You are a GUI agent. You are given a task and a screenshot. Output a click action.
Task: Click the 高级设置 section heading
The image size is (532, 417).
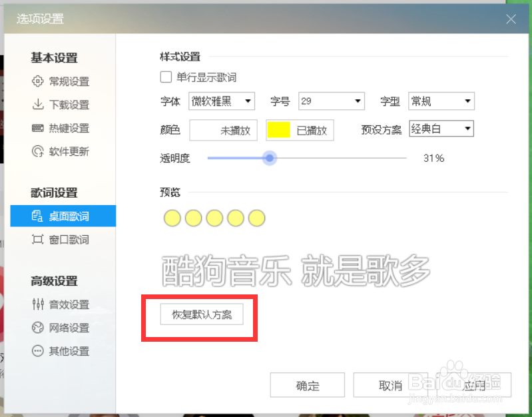point(55,281)
